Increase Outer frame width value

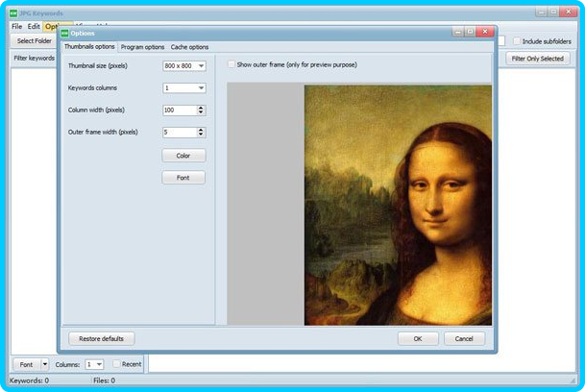201,130
